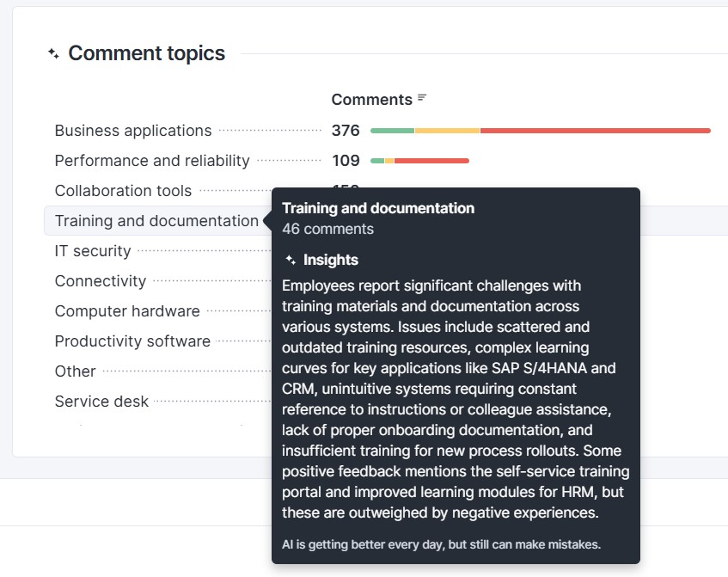The width and height of the screenshot is (728, 577).
Task: Sort by the Comments column header
Action: [x=371, y=100]
